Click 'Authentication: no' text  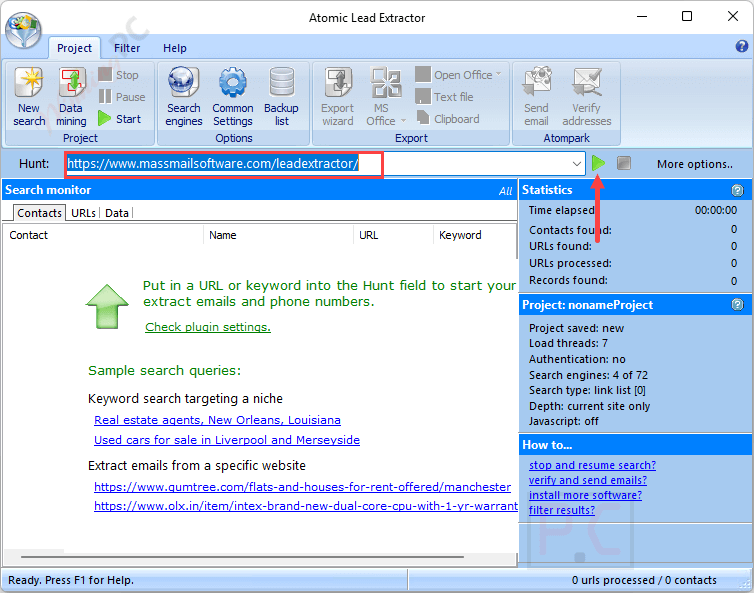577,359
